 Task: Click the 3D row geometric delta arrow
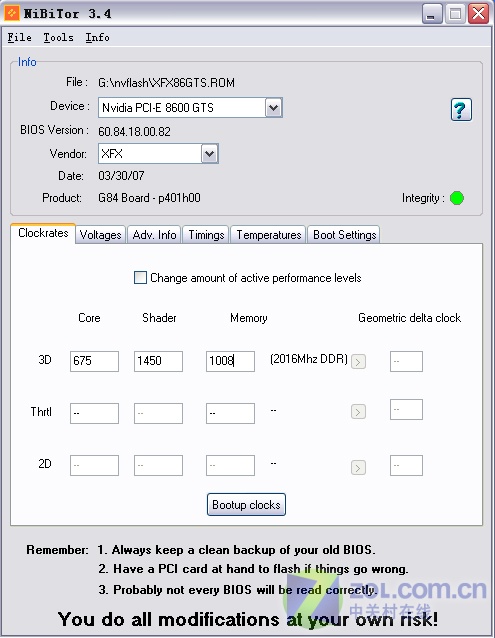coord(358,361)
